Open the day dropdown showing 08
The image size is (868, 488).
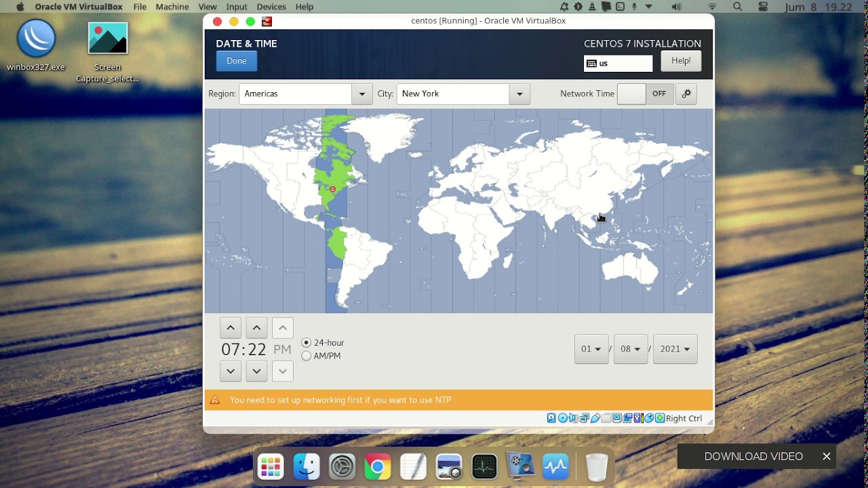(x=631, y=349)
